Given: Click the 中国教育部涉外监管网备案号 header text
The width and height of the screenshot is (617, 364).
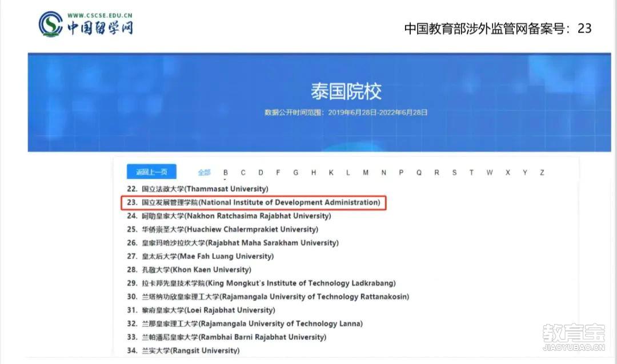Looking at the screenshot, I should click(x=498, y=29).
